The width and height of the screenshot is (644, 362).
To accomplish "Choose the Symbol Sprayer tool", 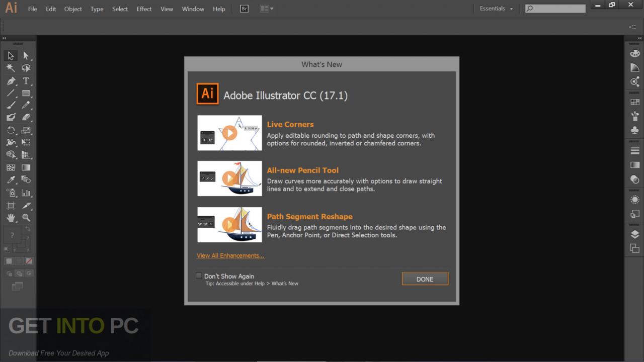I will (x=11, y=193).
